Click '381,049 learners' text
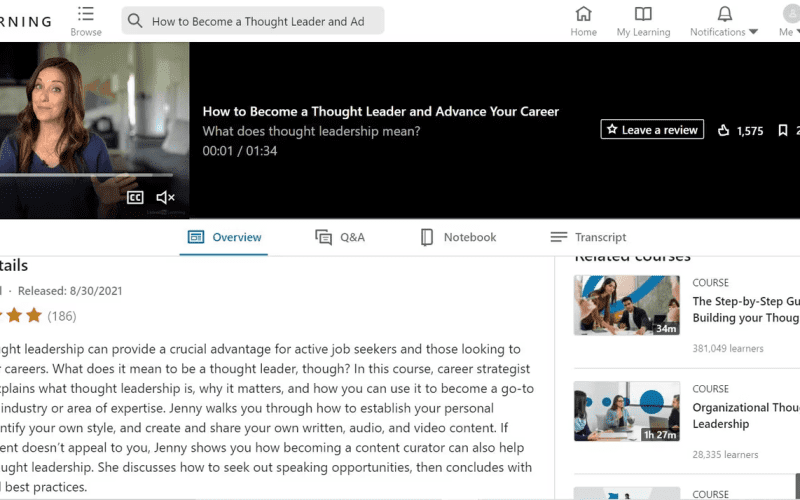The height and width of the screenshot is (500, 800). [x=728, y=348]
